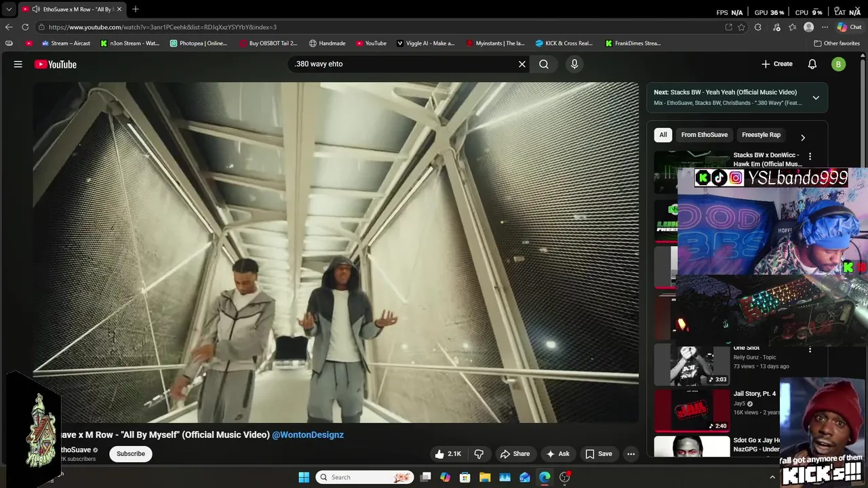Open Copilot Chat in browser
The height and width of the screenshot is (488, 868).
pos(849,27)
